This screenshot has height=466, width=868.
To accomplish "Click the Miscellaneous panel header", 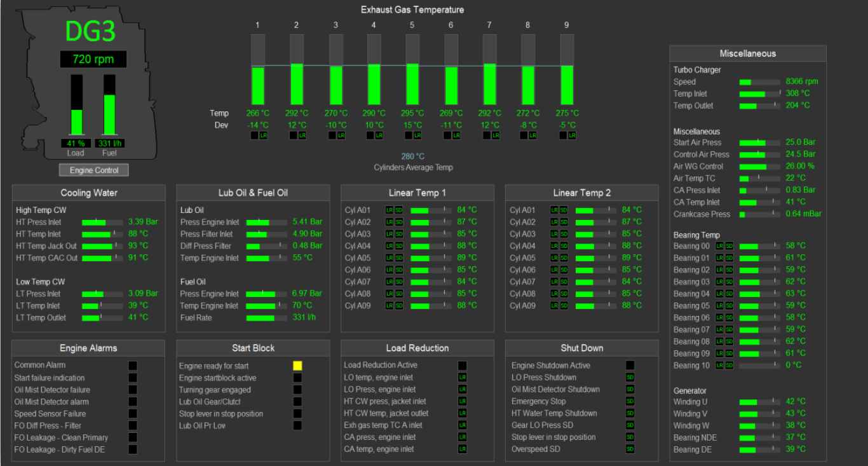I will coord(748,53).
